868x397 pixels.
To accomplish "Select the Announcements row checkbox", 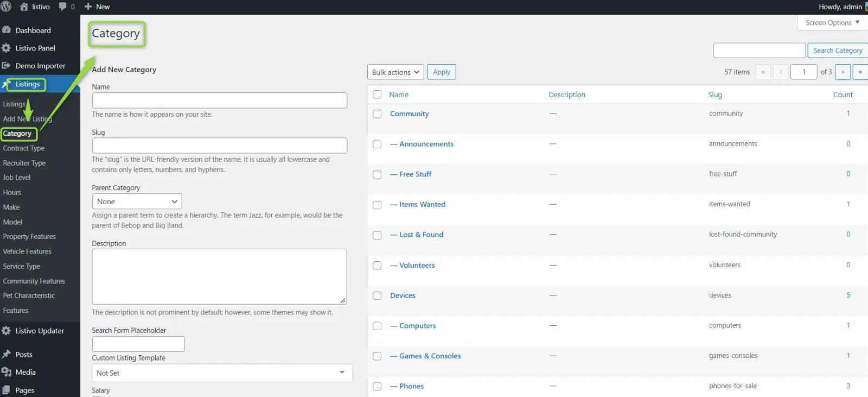I will [377, 144].
